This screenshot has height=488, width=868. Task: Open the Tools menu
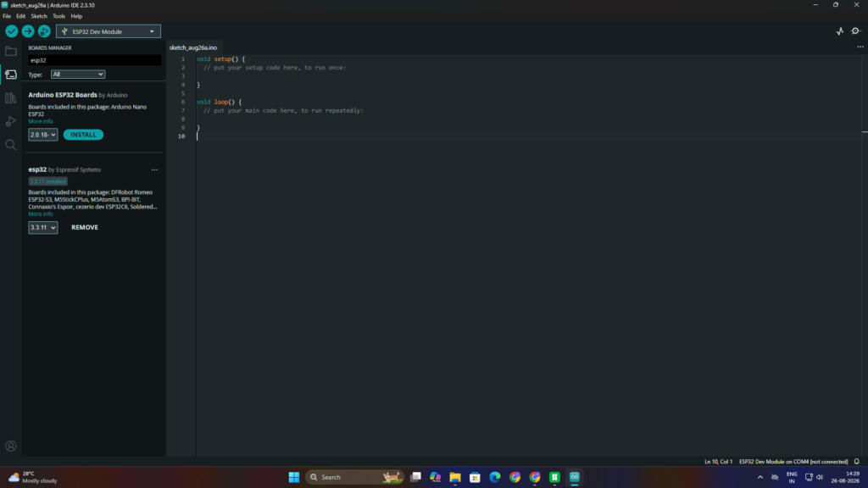pos(58,16)
